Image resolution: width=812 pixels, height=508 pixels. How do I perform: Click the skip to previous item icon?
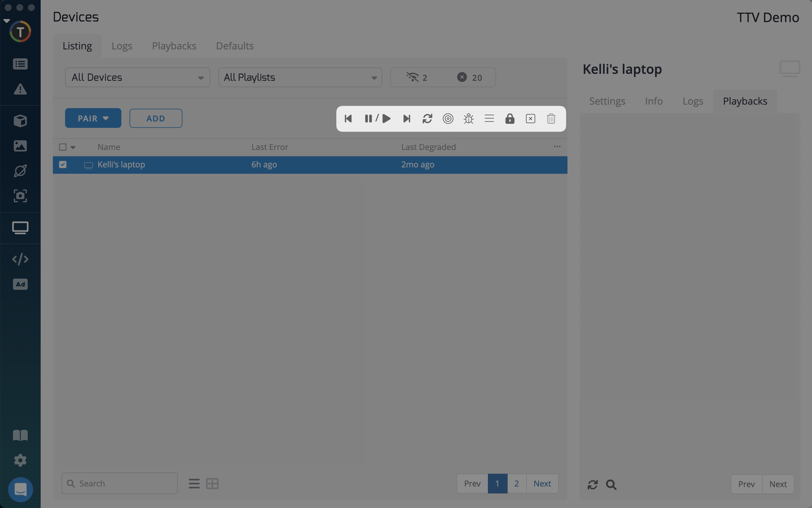(x=348, y=119)
